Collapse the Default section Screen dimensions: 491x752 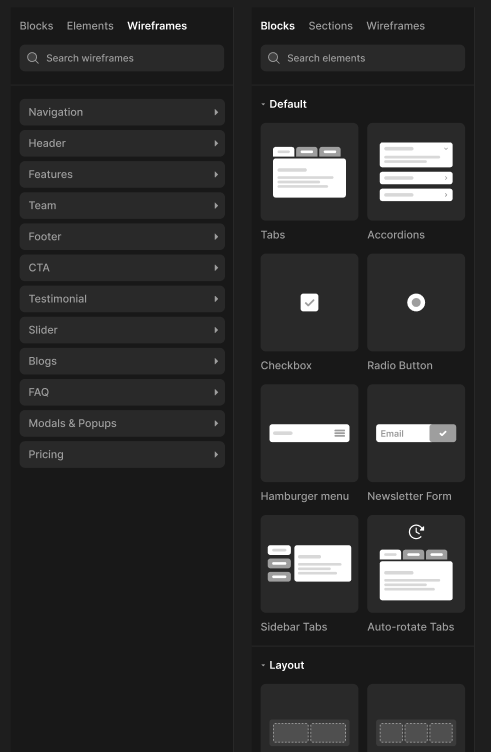click(x=283, y=104)
